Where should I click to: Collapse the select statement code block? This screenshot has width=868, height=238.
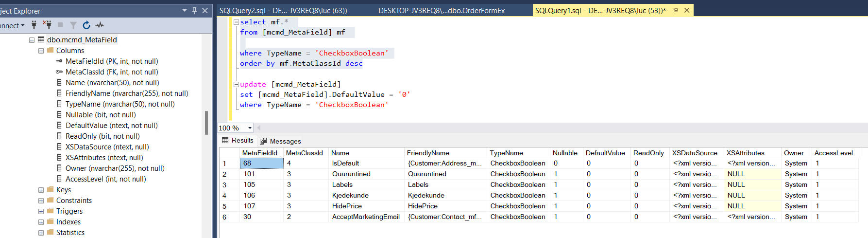coord(236,22)
